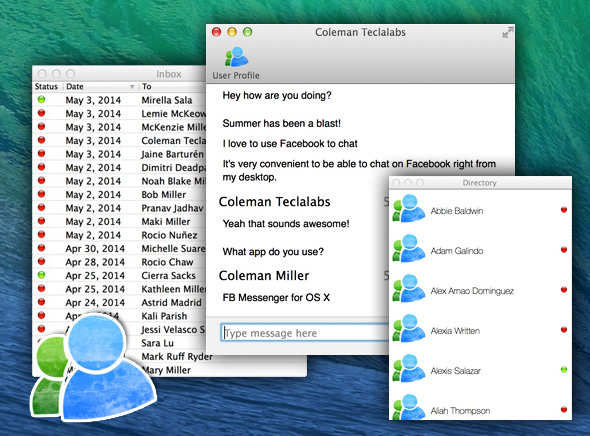
Task: Select Aliah Thompson name in Directory
Action: [x=460, y=411]
